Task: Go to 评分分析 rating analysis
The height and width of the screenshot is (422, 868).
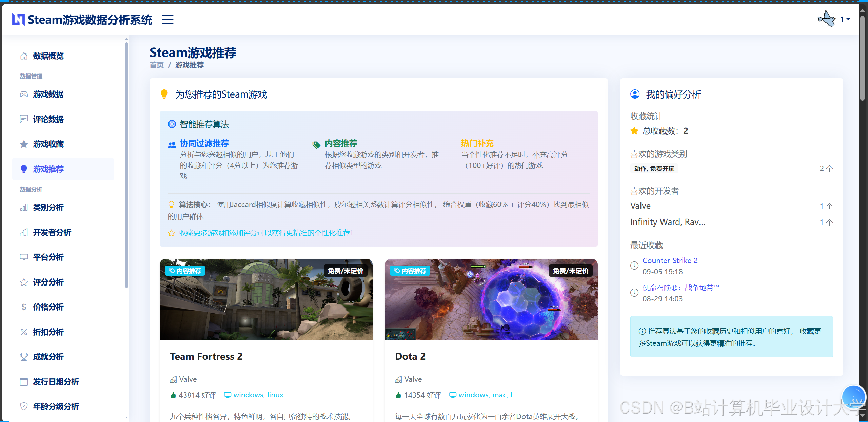Action: (x=48, y=282)
